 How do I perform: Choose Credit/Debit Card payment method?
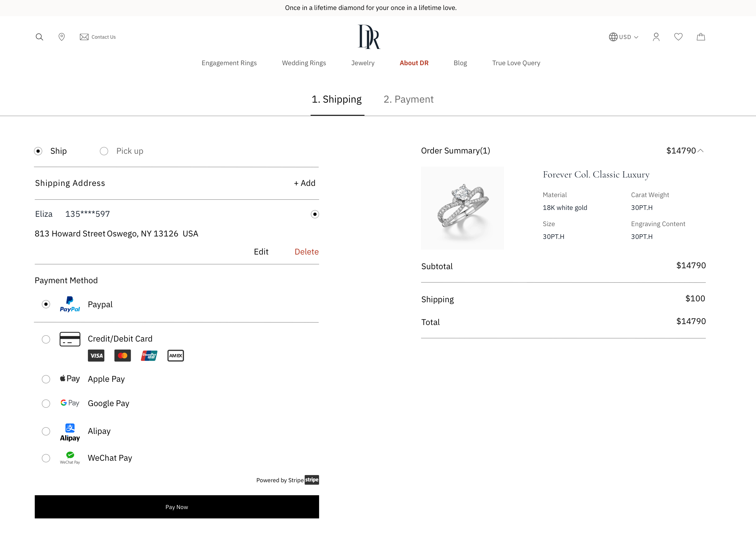click(46, 339)
